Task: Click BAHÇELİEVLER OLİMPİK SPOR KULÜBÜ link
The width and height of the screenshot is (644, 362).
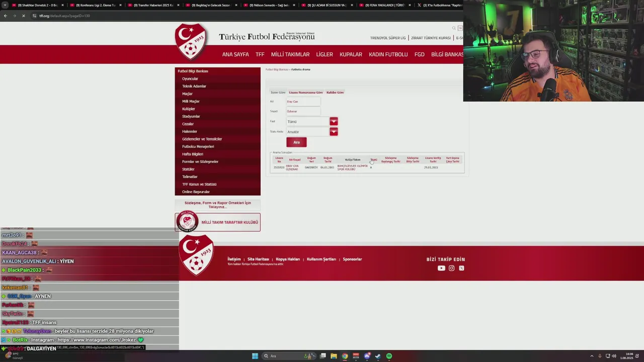Action: [x=352, y=167]
